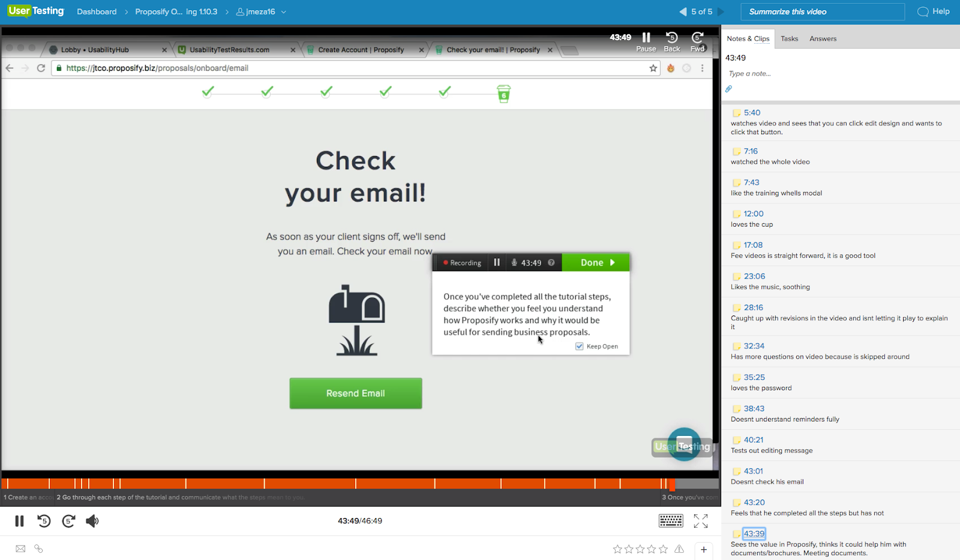The width and height of the screenshot is (960, 560).
Task: Click the note icon beside 23:06
Action: 736,276
